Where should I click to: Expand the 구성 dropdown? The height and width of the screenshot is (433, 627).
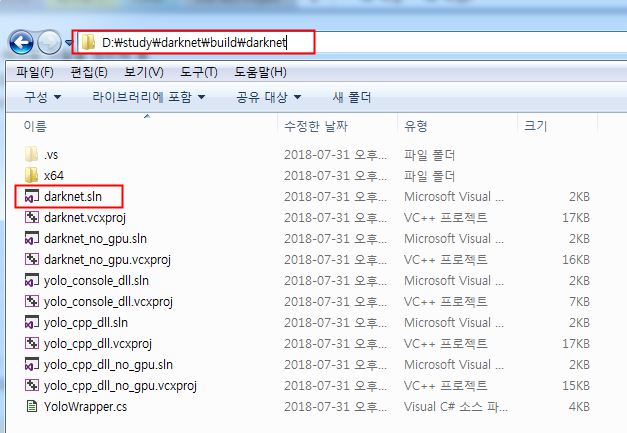pyautogui.click(x=42, y=97)
